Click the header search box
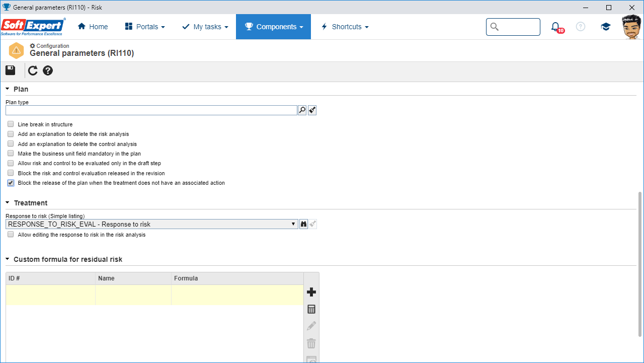Viewport: 644px width, 363px height. [x=513, y=27]
